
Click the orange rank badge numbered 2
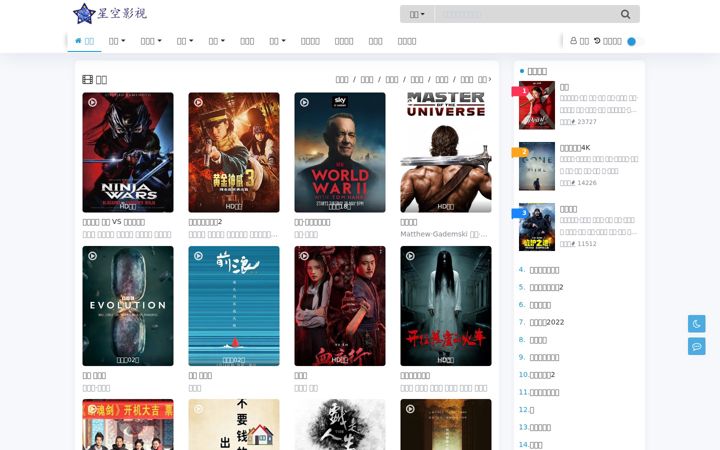tap(521, 152)
